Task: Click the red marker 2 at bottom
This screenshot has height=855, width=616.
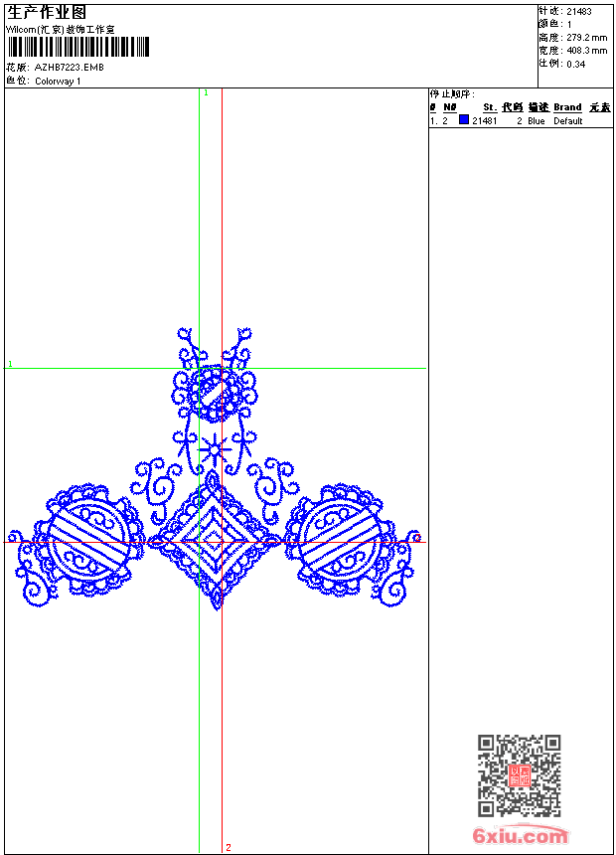Action: [x=228, y=847]
